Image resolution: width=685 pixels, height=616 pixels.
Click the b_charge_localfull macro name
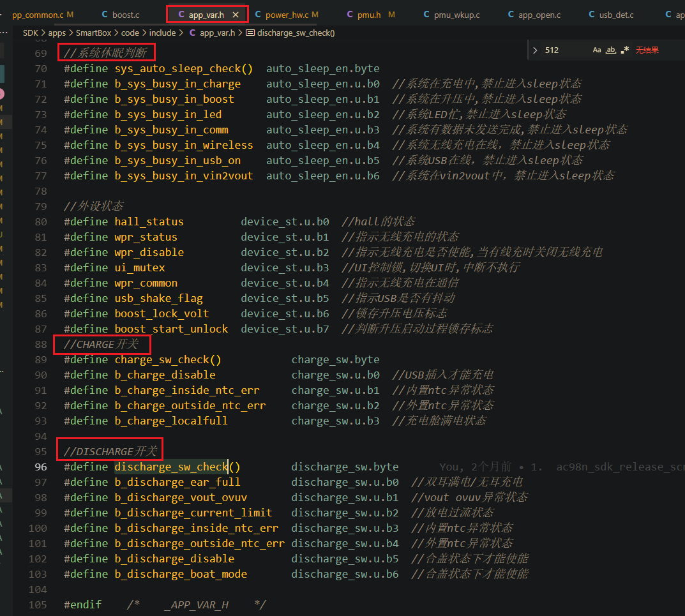pos(171,421)
